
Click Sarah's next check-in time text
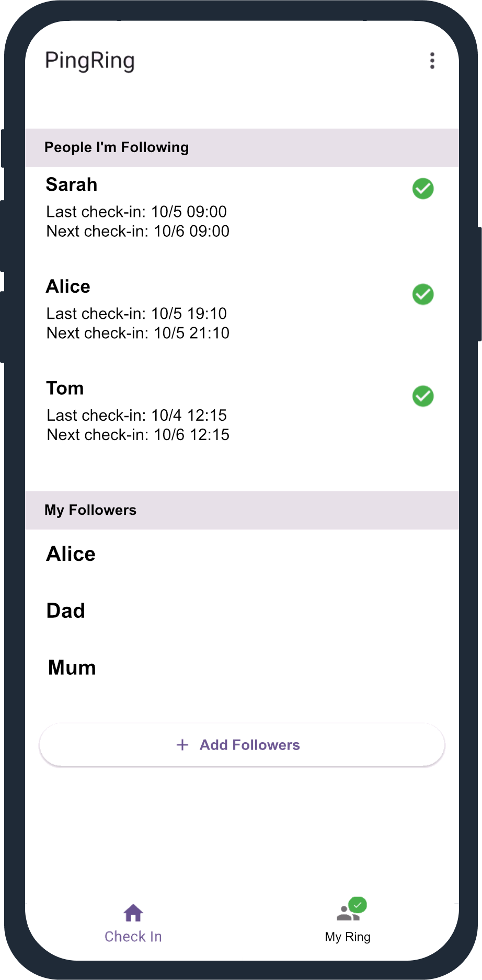pos(138,231)
